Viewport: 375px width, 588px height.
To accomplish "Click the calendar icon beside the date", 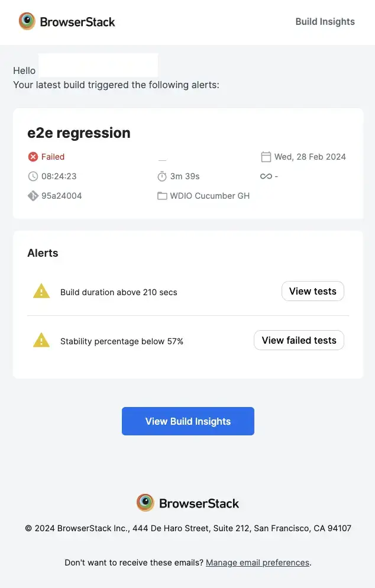I will [266, 157].
